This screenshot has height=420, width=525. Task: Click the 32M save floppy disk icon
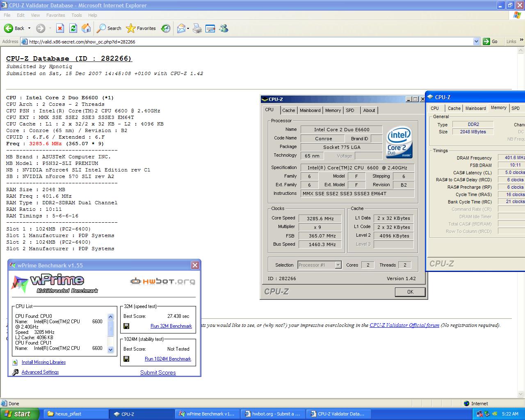click(x=126, y=326)
